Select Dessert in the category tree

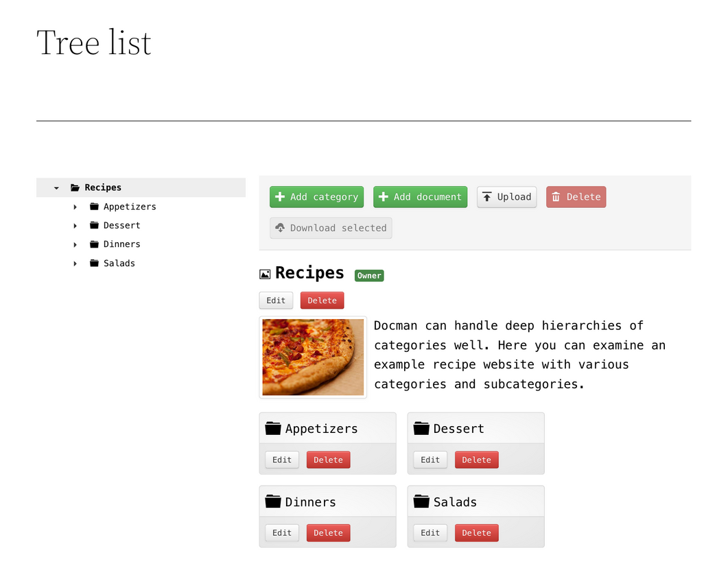(x=121, y=225)
